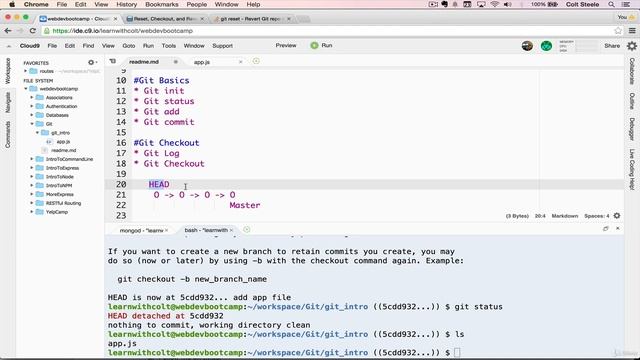Close the terminal panel

pyautogui.click(x=618, y=229)
